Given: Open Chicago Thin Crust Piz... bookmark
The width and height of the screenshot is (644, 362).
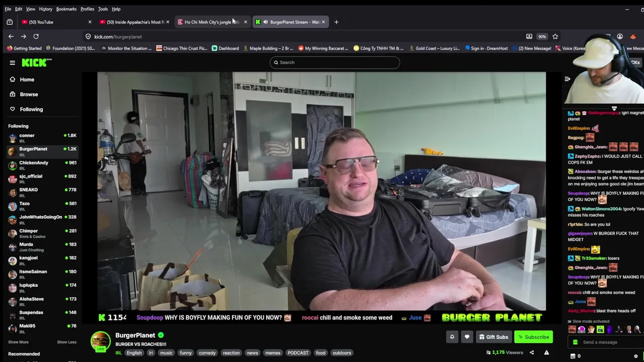Looking at the screenshot, I should click(182, 48).
